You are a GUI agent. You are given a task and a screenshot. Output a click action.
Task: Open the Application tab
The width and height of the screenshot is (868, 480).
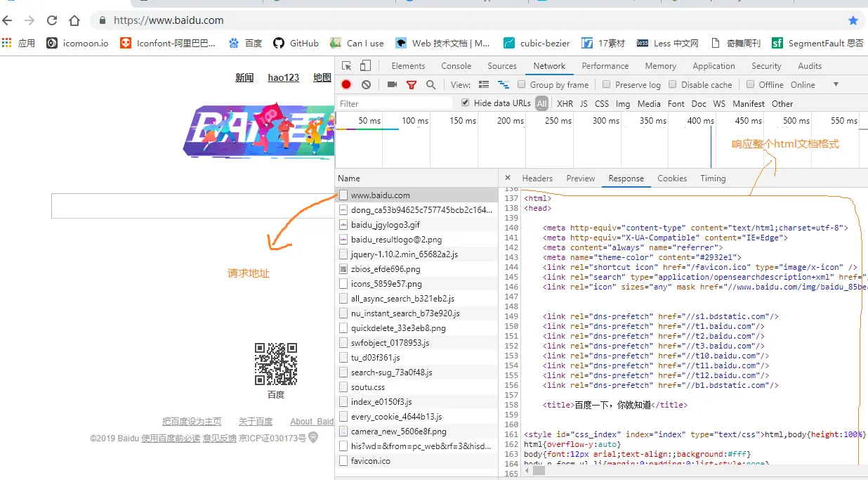click(x=714, y=66)
